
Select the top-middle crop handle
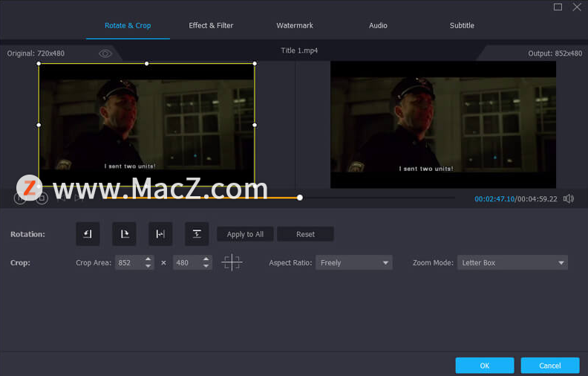click(x=146, y=63)
